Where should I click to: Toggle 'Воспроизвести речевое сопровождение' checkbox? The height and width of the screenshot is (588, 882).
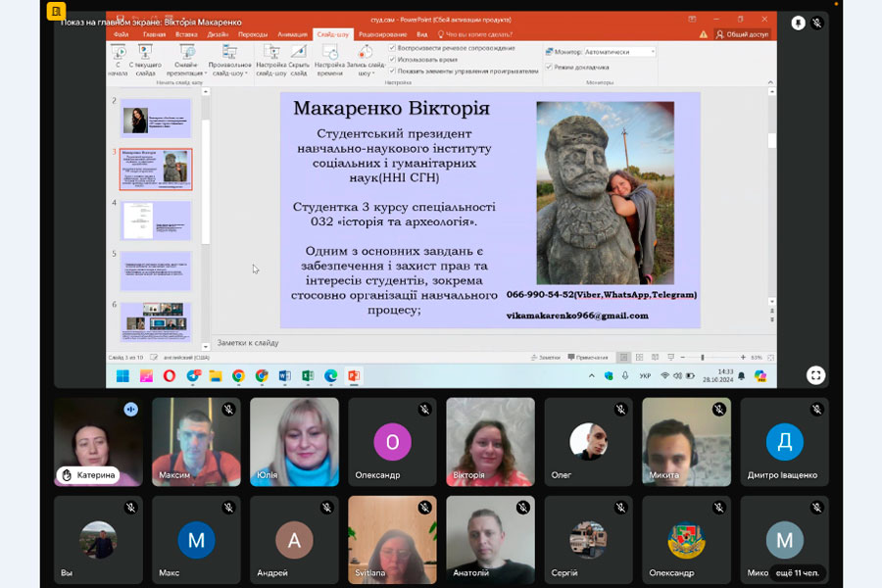tap(393, 47)
